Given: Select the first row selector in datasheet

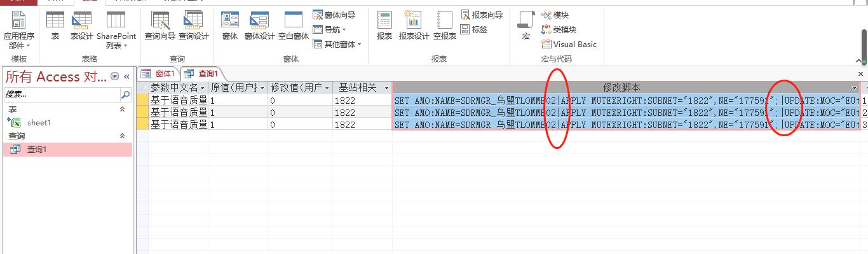Looking at the screenshot, I should tap(142, 100).
